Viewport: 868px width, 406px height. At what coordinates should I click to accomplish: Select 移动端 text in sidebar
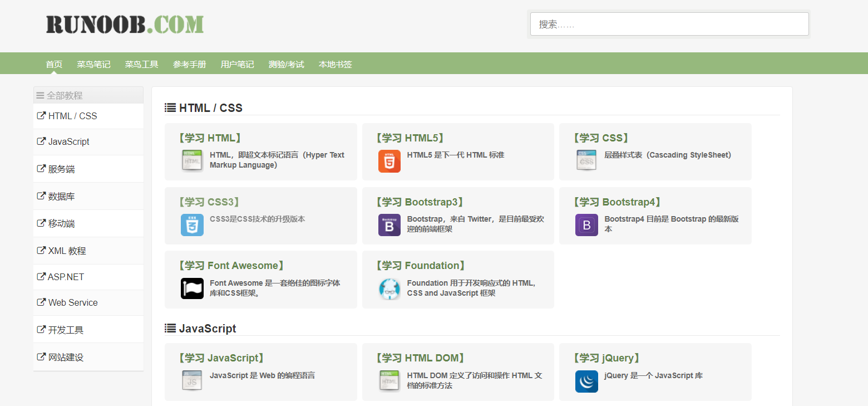tap(61, 223)
